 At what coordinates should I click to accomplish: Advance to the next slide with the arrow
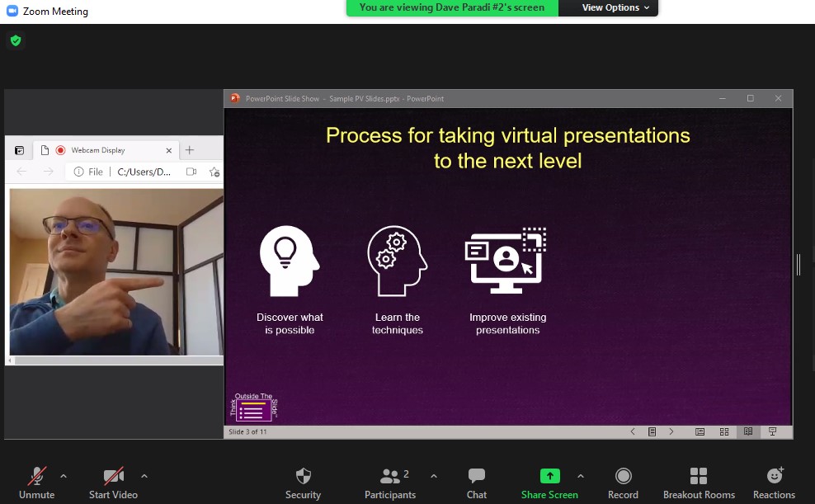pos(671,431)
